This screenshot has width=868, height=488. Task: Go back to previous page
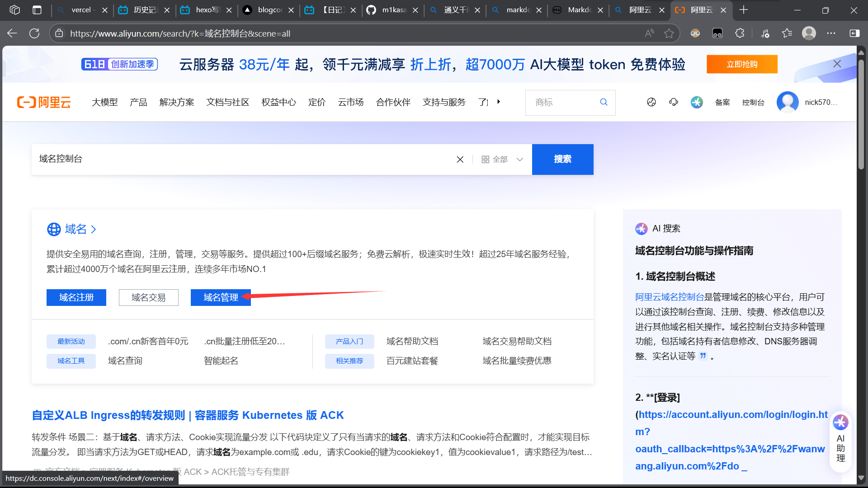[12, 33]
